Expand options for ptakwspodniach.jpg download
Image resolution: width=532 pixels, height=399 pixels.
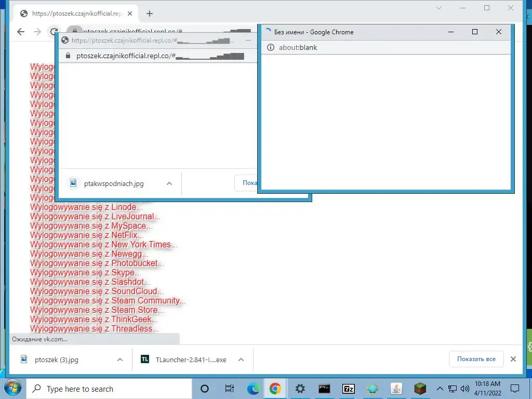coord(169,183)
